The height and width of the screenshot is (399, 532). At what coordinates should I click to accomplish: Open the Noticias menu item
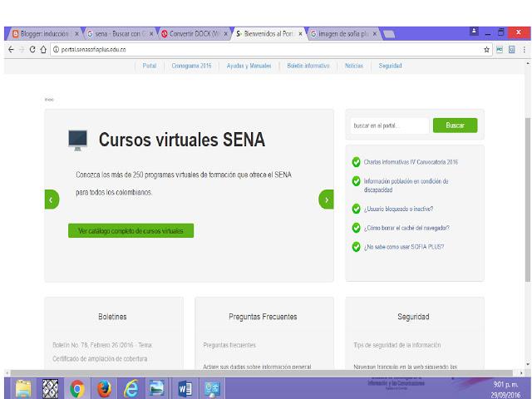(x=354, y=66)
